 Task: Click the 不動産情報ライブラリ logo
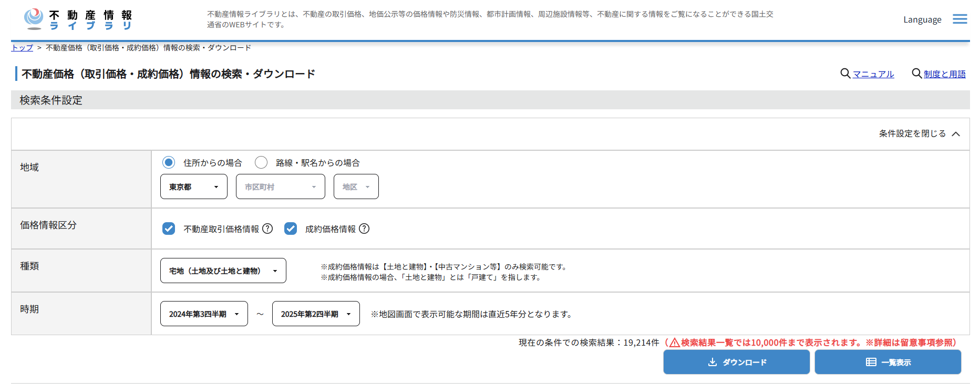[x=78, y=19]
